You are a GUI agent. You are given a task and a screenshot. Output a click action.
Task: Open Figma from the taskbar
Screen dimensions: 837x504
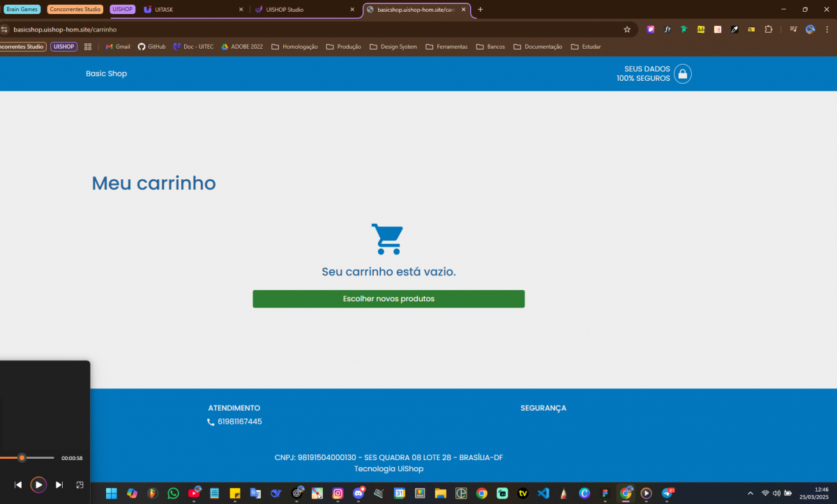(x=605, y=494)
